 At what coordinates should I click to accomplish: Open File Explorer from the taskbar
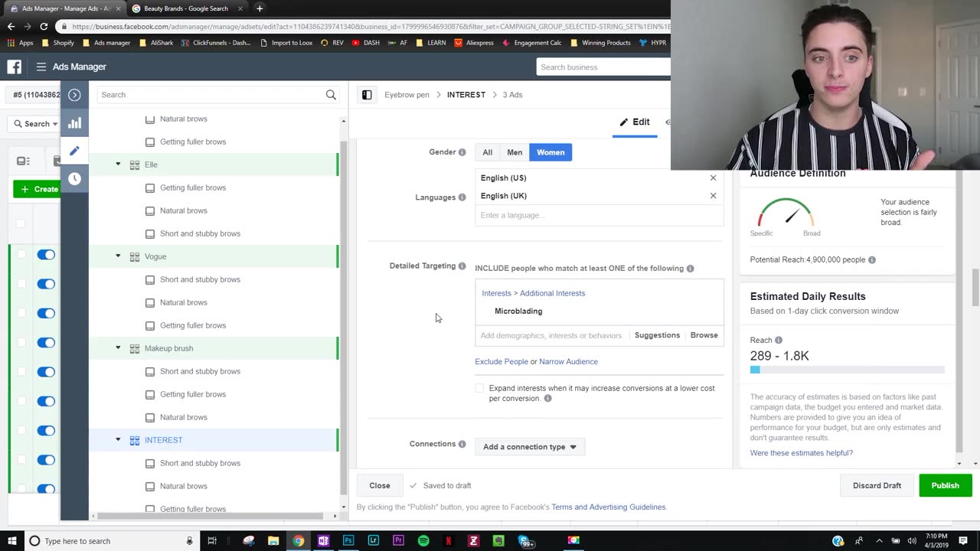[x=273, y=541]
